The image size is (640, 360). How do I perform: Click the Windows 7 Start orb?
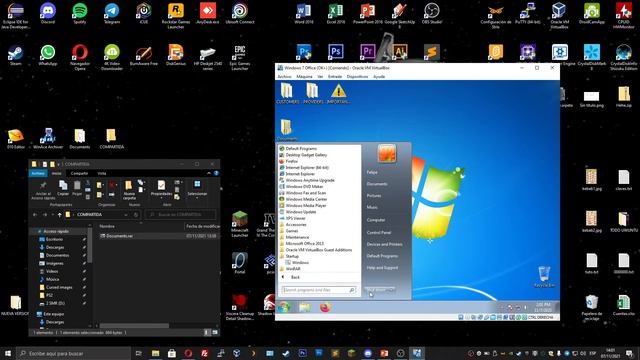[284, 307]
